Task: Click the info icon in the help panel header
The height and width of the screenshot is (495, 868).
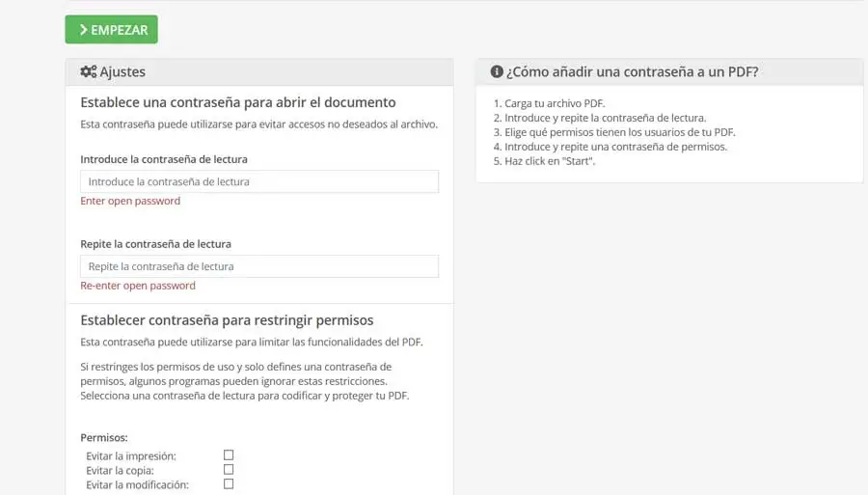Action: [x=497, y=71]
